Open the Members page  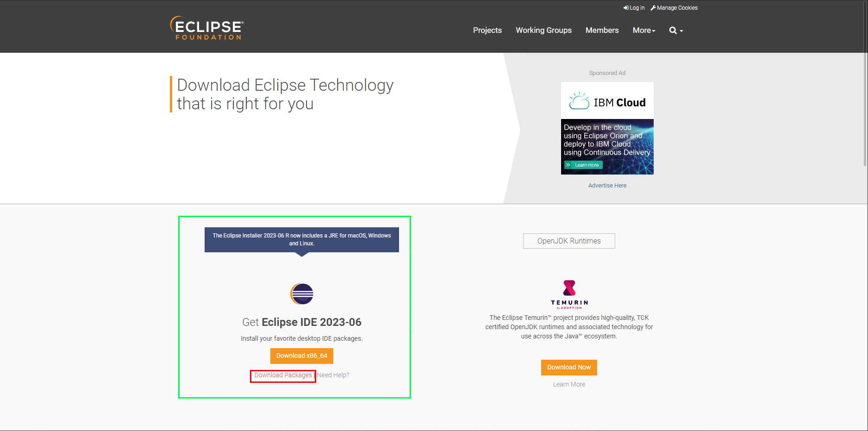(602, 31)
